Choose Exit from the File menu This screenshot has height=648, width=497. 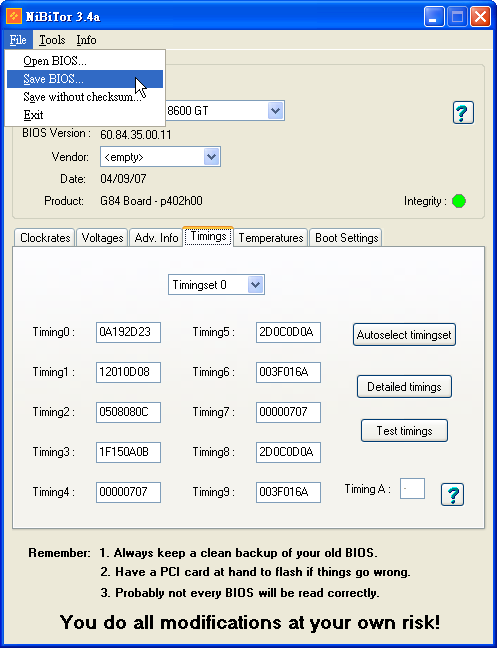point(85,115)
